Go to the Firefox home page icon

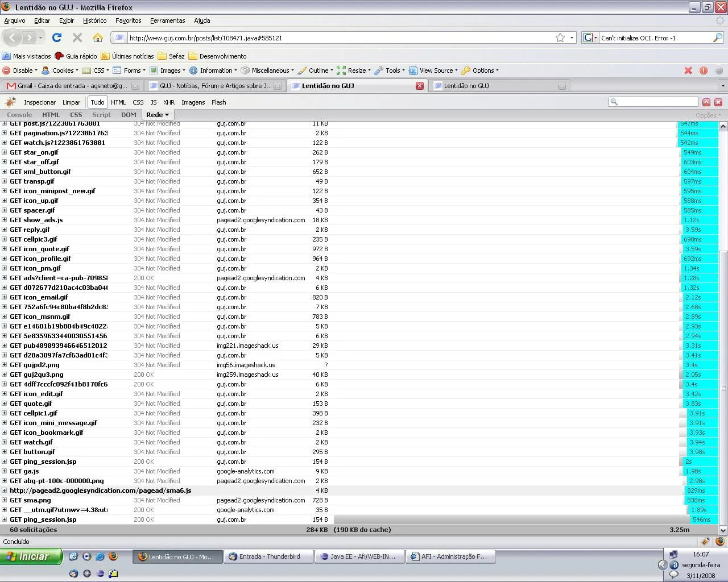pyautogui.click(x=98, y=38)
